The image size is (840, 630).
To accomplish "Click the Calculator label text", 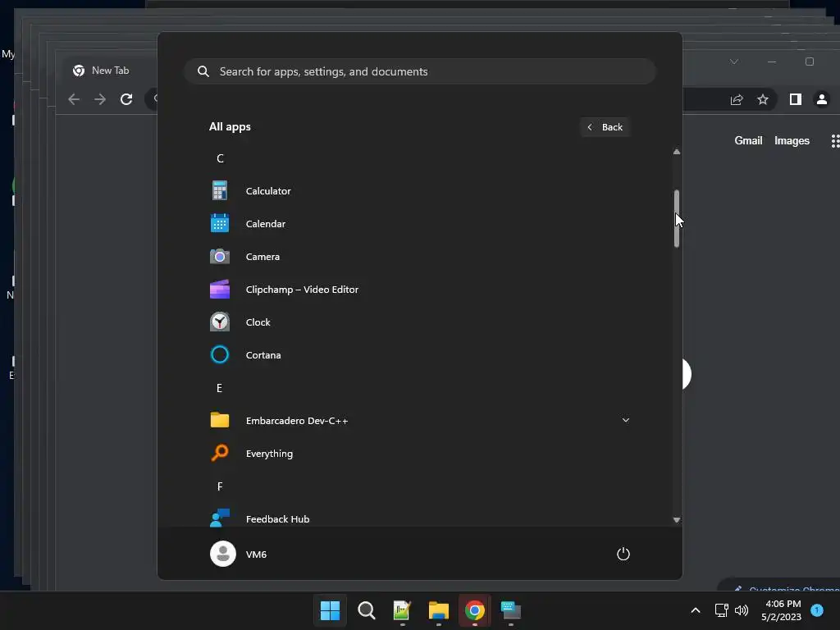I will (x=268, y=190).
